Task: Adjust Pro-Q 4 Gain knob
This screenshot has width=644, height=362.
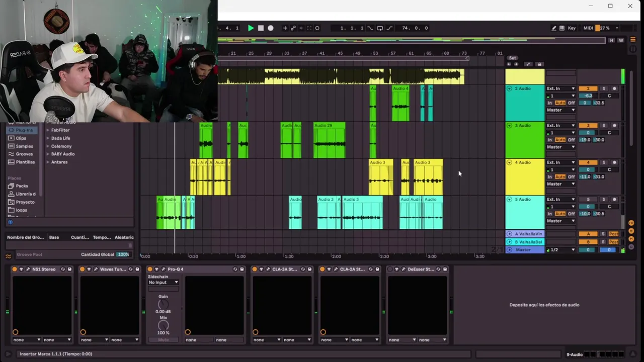Action: click(x=163, y=305)
